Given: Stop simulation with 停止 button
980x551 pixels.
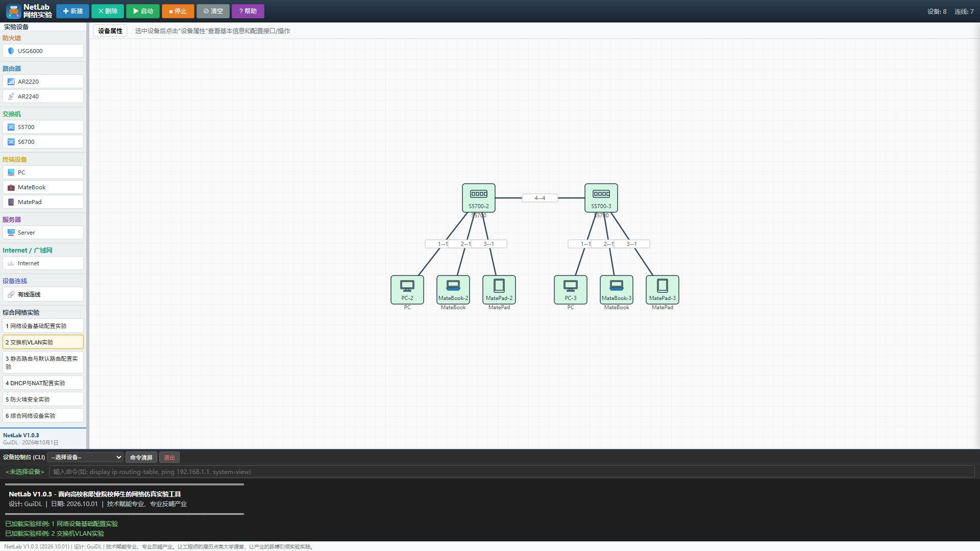Looking at the screenshot, I should pos(178,11).
